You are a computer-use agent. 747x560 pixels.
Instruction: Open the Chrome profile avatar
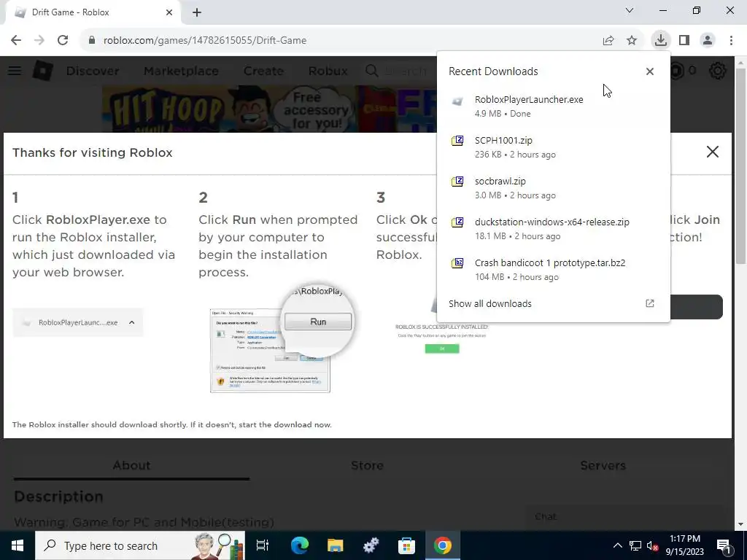[708, 41]
